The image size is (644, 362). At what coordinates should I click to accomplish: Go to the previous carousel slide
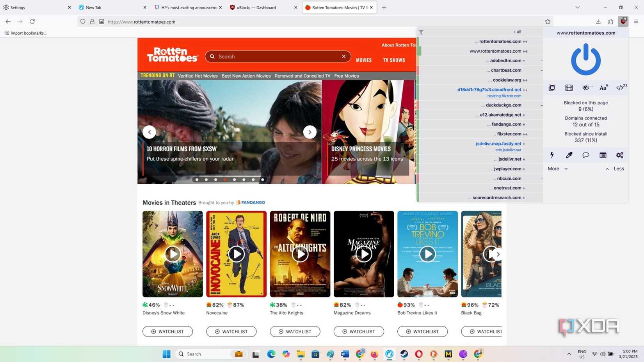tap(149, 132)
